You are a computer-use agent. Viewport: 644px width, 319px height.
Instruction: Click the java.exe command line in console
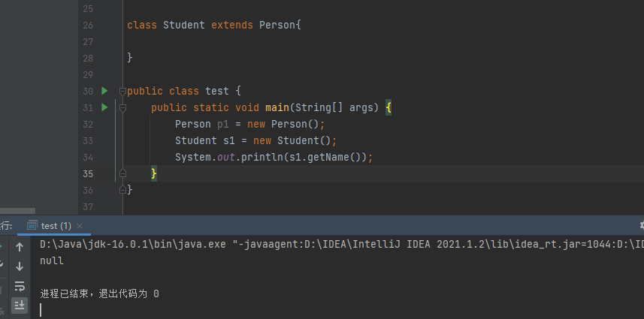click(x=301, y=244)
